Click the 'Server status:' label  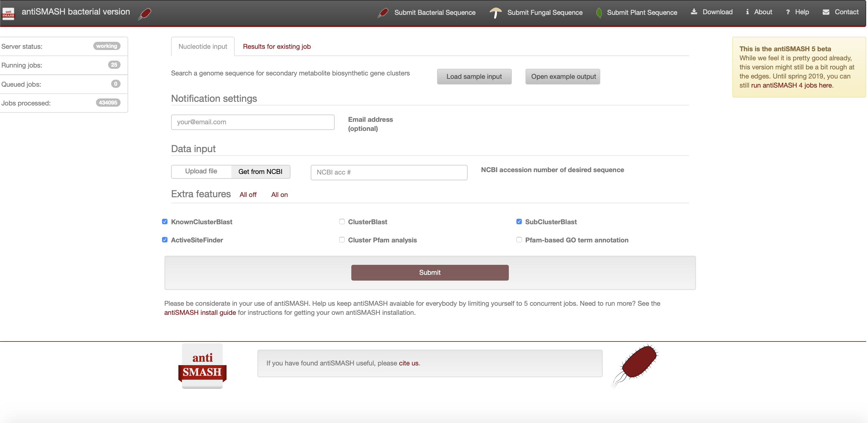click(22, 47)
